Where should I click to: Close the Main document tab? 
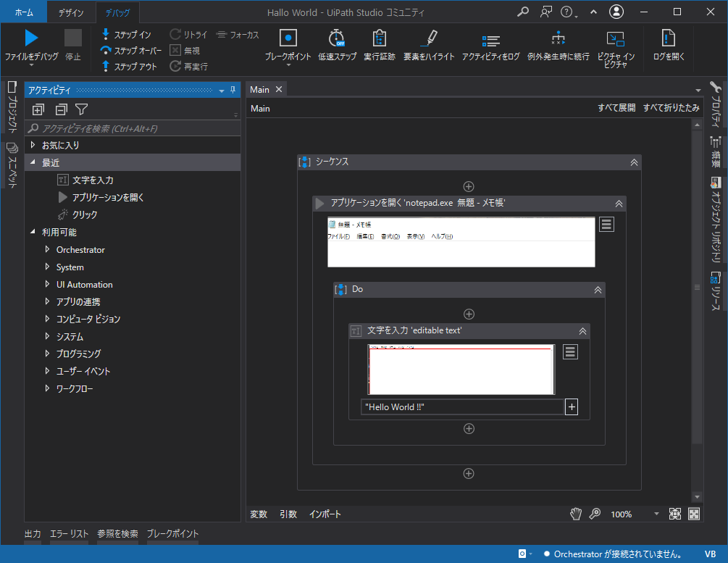coord(279,89)
